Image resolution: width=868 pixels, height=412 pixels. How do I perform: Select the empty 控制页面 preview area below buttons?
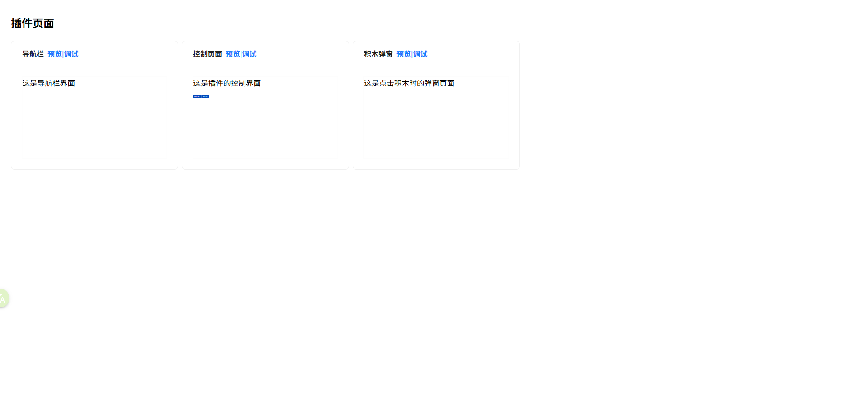point(265,131)
